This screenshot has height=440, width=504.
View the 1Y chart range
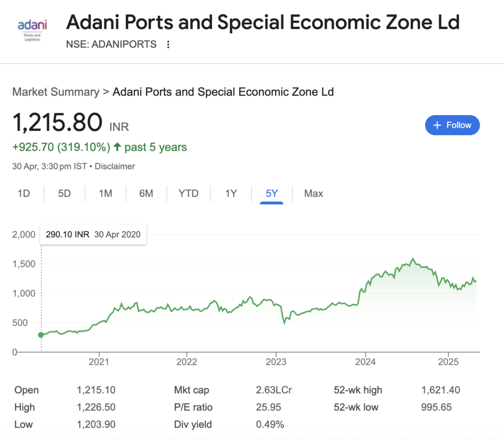click(231, 193)
